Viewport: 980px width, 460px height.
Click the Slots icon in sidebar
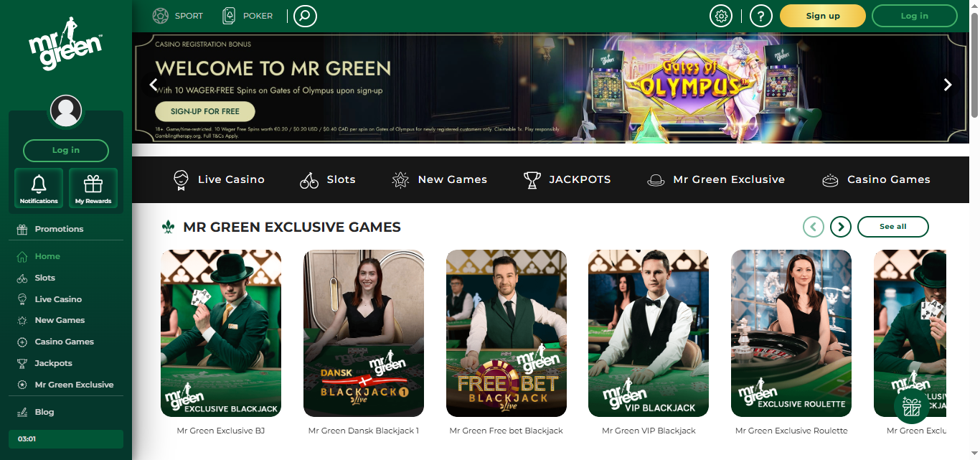click(22, 278)
